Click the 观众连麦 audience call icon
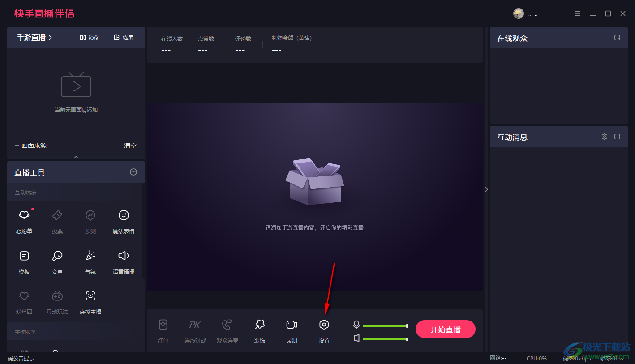635x364 pixels. click(227, 325)
